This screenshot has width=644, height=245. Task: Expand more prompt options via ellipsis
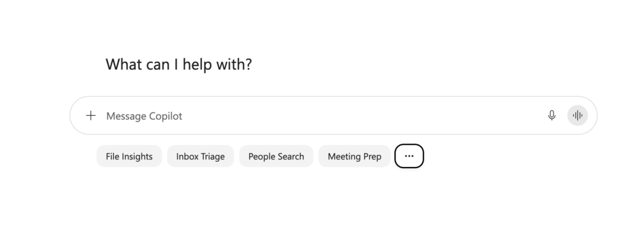pos(409,156)
